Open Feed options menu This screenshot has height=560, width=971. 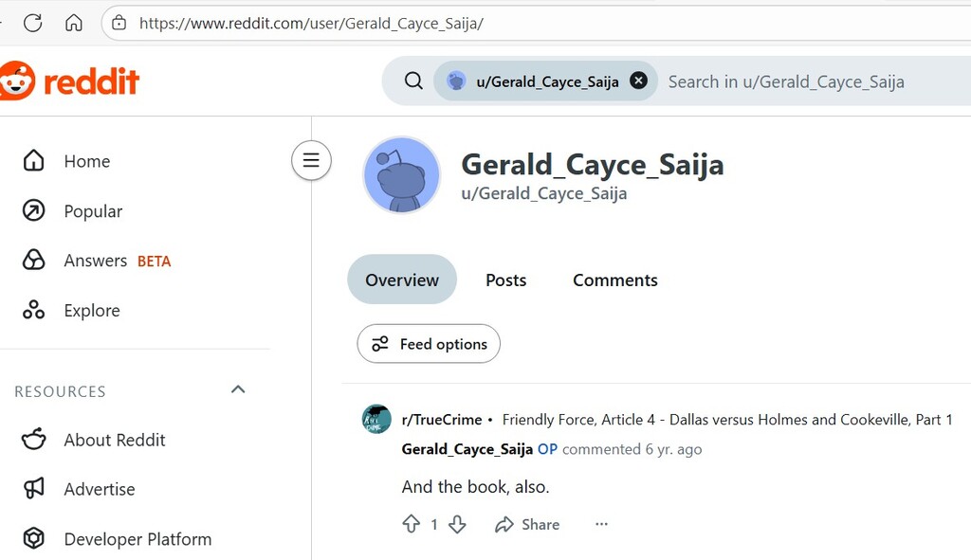429,344
